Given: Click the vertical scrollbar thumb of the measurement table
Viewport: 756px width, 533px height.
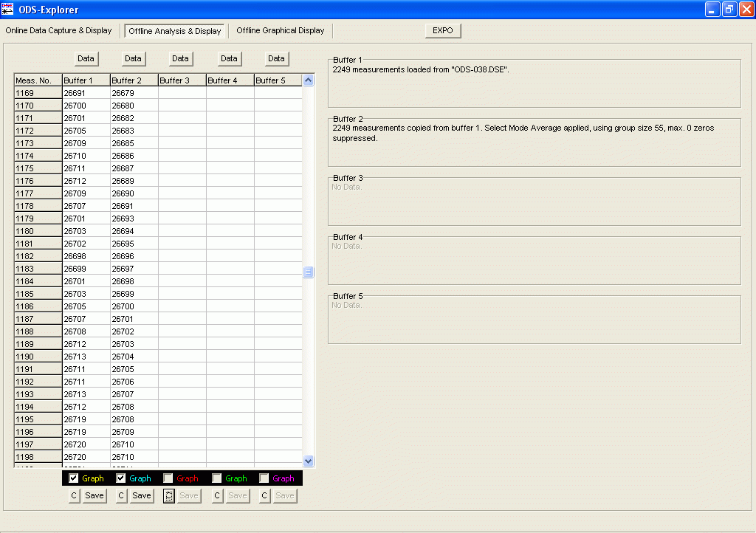Looking at the screenshot, I should pos(308,272).
